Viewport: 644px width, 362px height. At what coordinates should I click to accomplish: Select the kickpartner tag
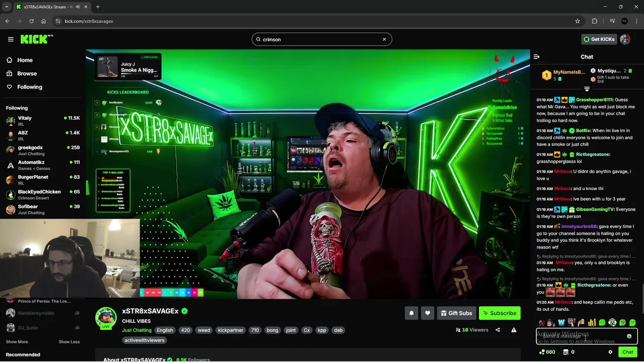230,330
